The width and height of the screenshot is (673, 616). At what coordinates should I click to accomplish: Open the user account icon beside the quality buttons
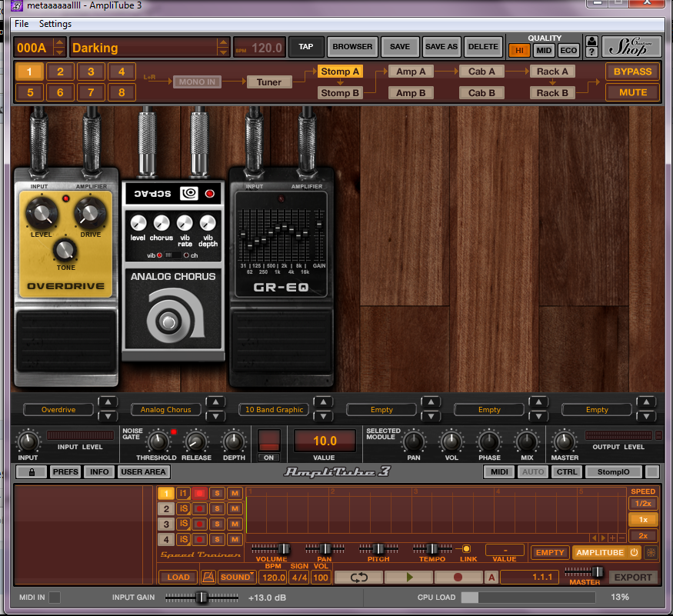[591, 42]
